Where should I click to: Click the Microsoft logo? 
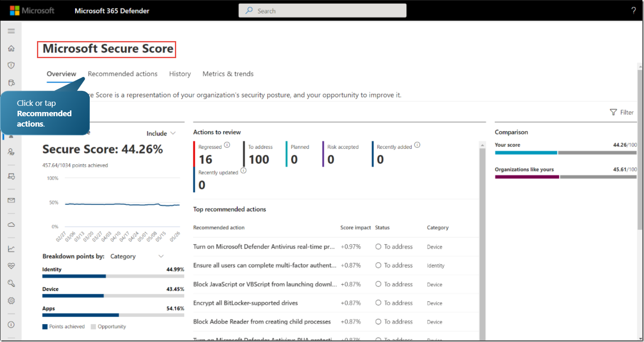[32, 10]
